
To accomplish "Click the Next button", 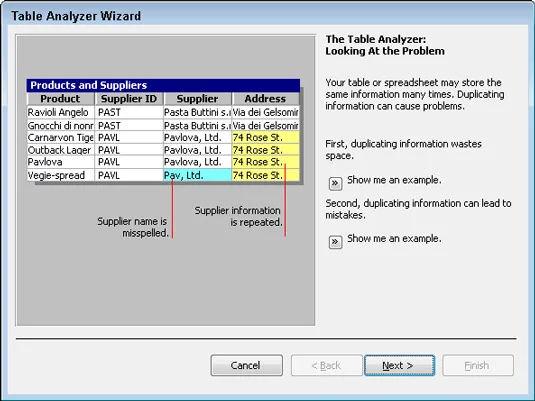I will 399,365.
